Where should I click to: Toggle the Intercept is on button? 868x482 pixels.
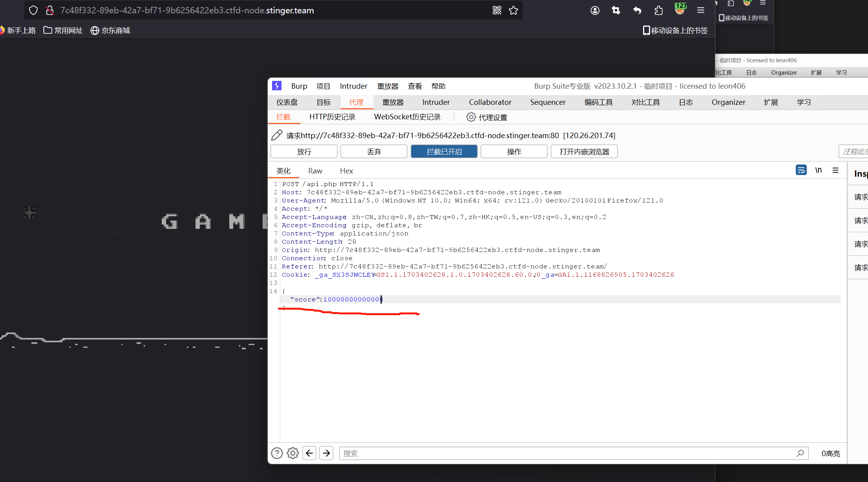[444, 152]
